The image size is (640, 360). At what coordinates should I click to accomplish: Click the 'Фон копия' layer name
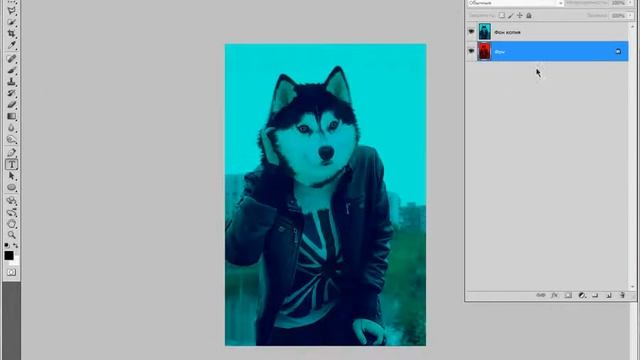tap(507, 32)
